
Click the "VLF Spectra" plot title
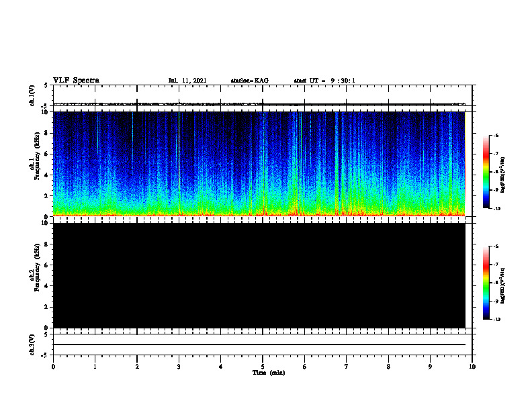(76, 81)
